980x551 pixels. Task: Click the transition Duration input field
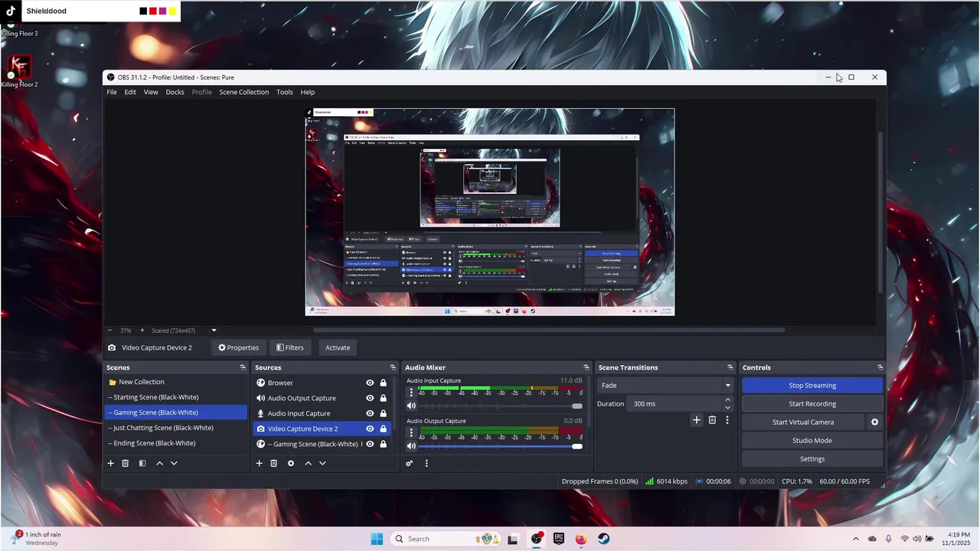pyautogui.click(x=675, y=403)
